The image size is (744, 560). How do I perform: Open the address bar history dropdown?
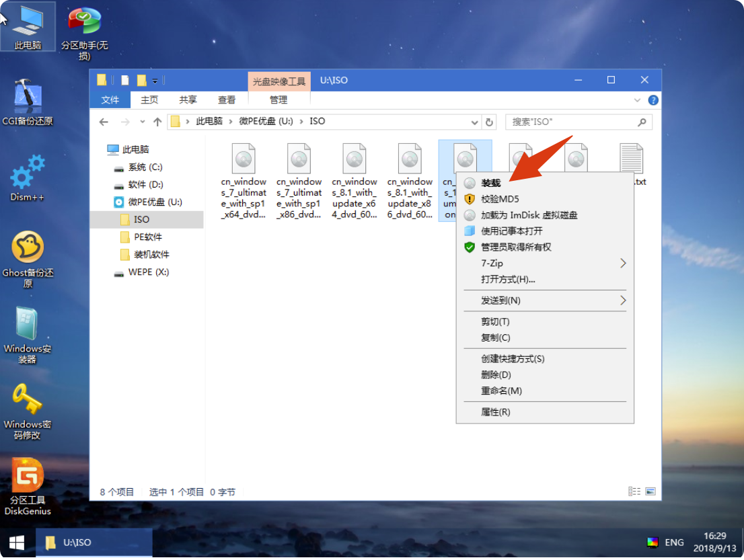point(475,122)
